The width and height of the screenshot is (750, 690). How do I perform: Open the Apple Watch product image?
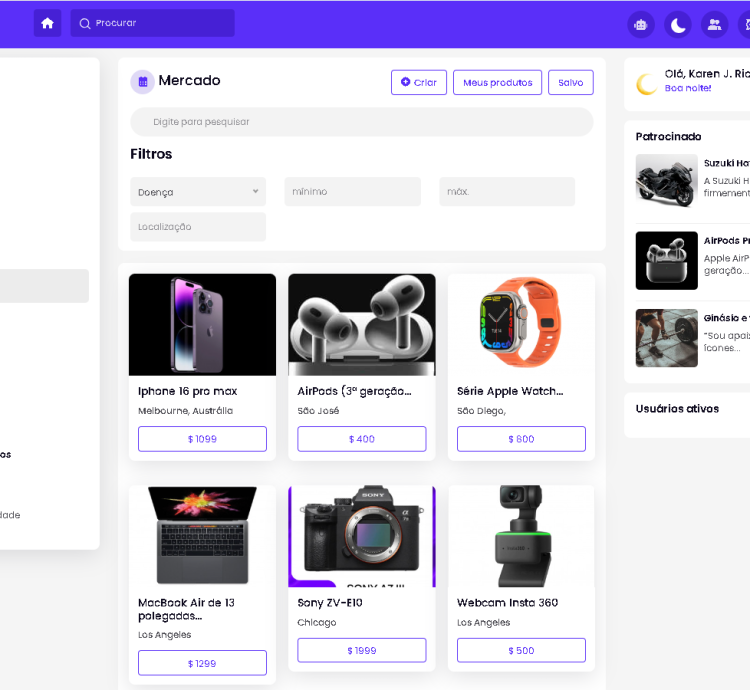click(521, 325)
